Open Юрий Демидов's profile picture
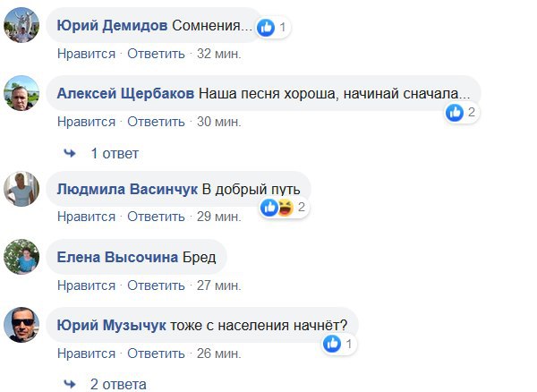Viewport: 537px width, 392px height. (20, 26)
